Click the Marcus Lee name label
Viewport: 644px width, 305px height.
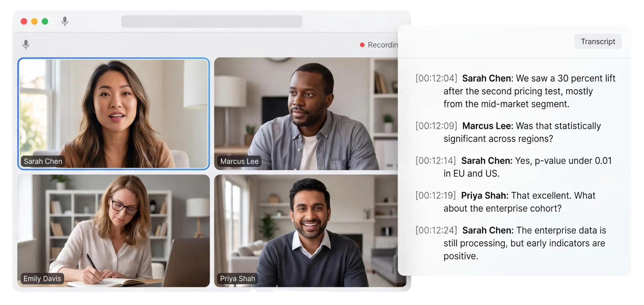[x=239, y=161]
